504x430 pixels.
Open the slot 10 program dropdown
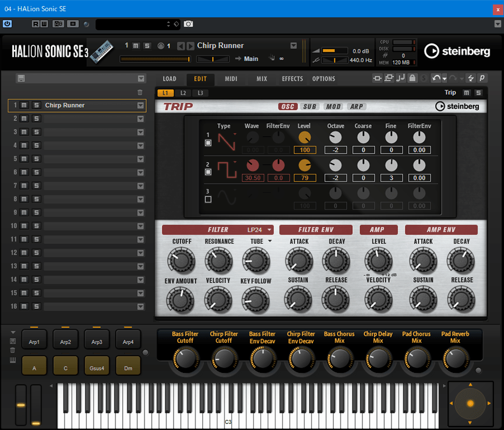pyautogui.click(x=141, y=226)
